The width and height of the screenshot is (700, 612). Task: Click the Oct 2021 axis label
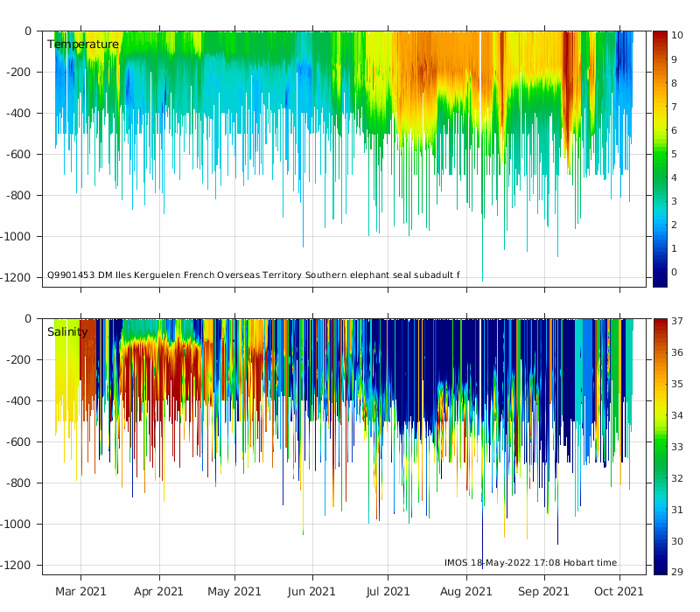[x=619, y=592]
